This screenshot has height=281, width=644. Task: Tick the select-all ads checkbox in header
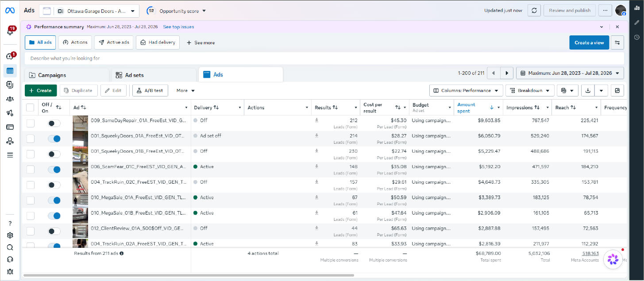click(30, 108)
